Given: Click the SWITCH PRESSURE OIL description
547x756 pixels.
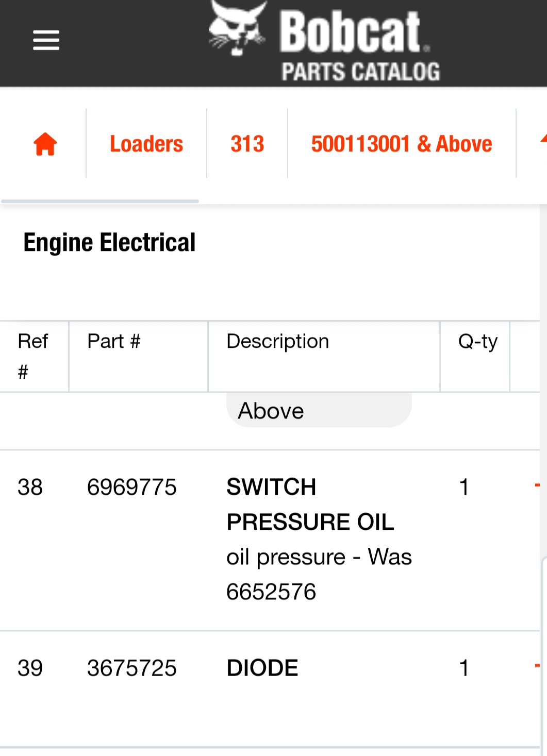Looking at the screenshot, I should click(x=310, y=505).
